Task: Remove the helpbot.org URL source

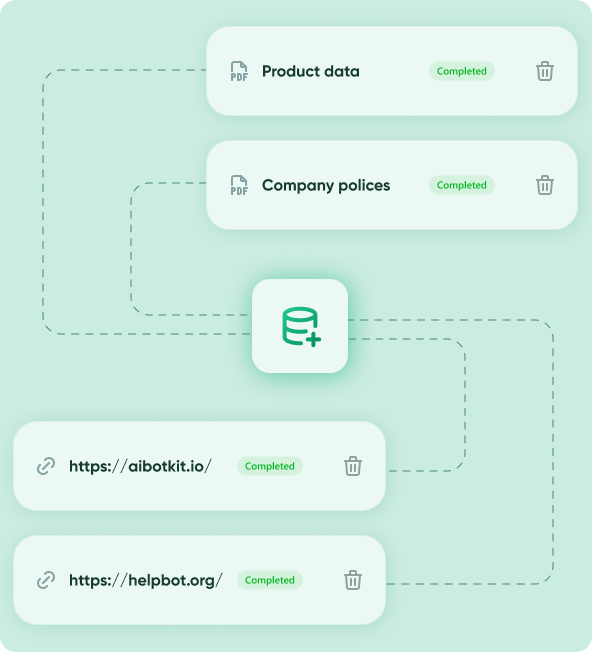Action: 353,580
